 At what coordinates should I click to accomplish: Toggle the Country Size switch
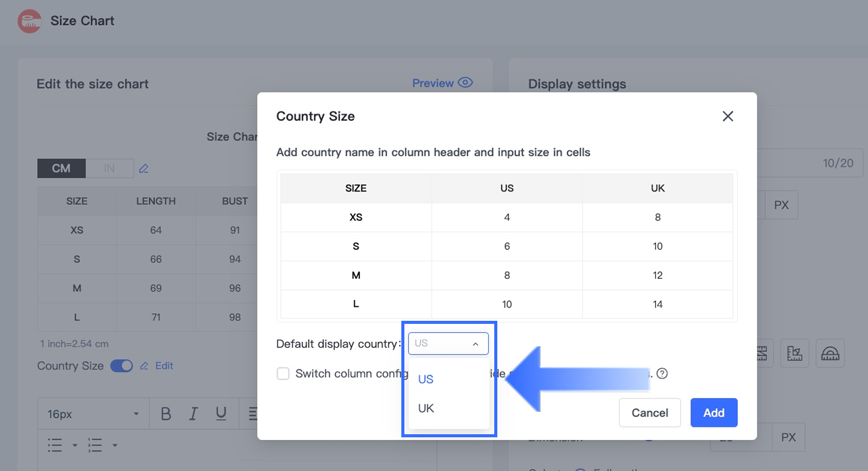[x=122, y=366]
